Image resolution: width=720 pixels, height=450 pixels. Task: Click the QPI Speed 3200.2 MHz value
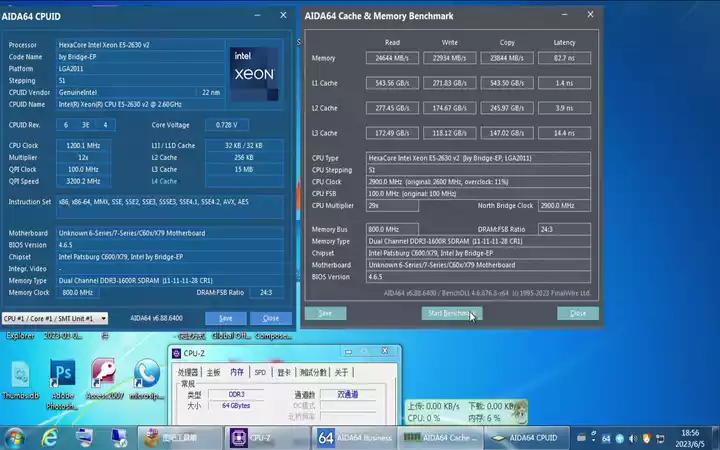click(83, 181)
